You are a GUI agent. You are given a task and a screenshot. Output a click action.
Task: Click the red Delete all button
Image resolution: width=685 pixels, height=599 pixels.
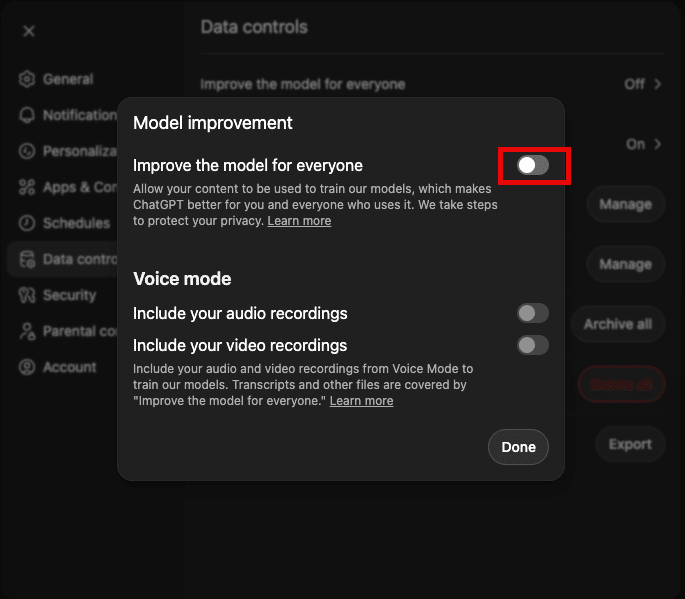(621, 384)
